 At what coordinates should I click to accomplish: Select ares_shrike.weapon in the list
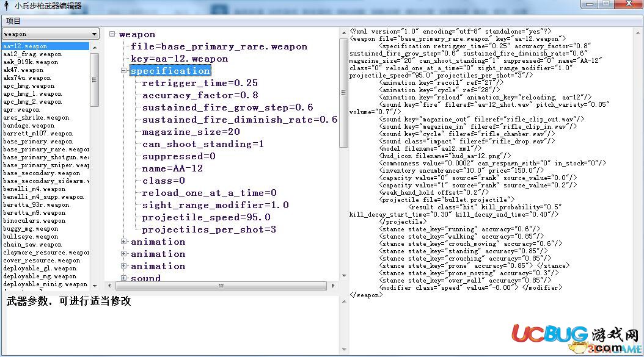[x=36, y=117]
